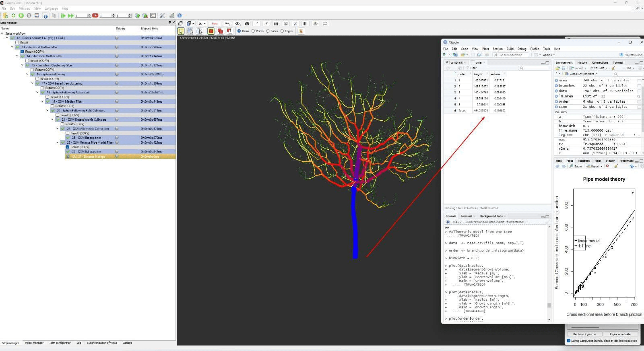Click the Go to file/function field
The height and width of the screenshot is (351, 644).
(x=511, y=55)
